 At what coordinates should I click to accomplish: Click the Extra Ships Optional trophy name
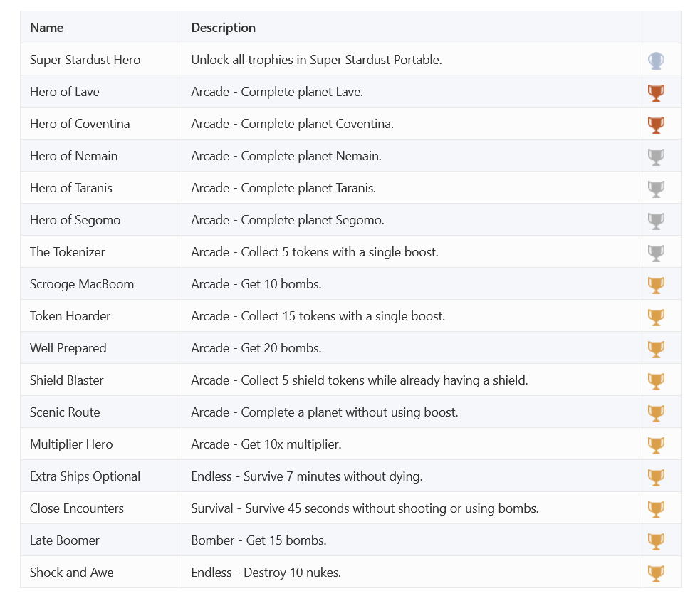click(85, 476)
